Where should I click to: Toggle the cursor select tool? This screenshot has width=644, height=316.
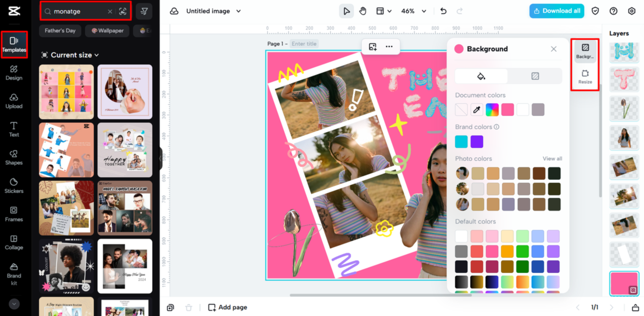[346, 11]
